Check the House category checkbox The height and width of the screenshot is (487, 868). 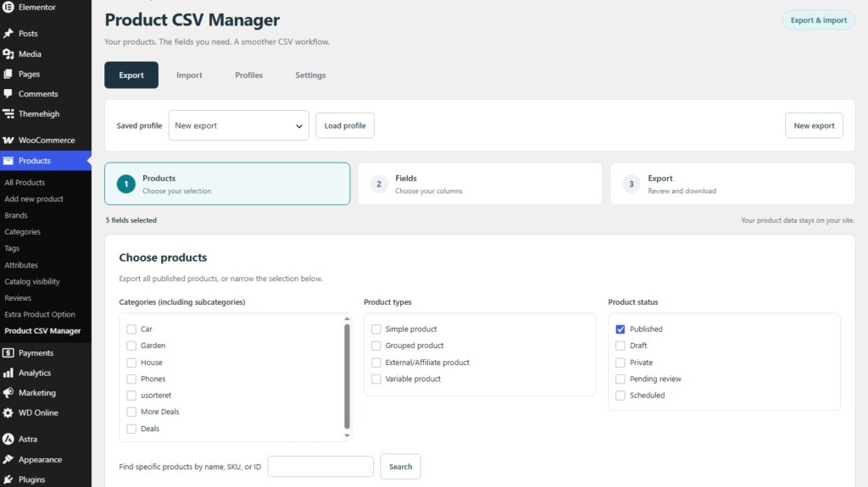[131, 363]
